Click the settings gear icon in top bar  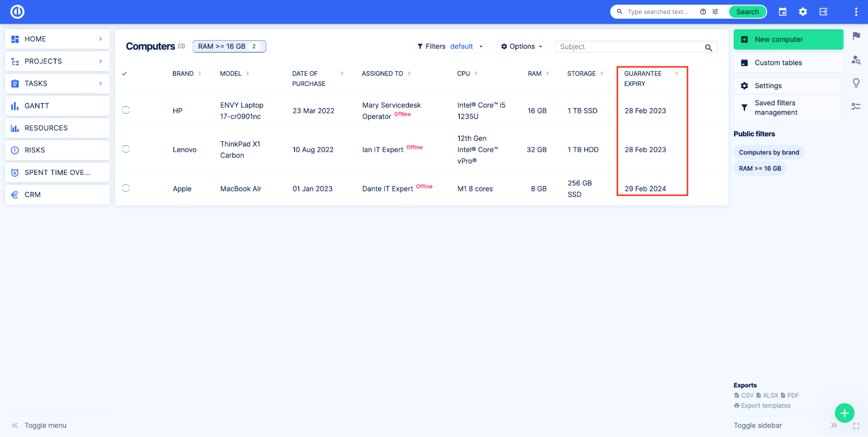pos(803,12)
